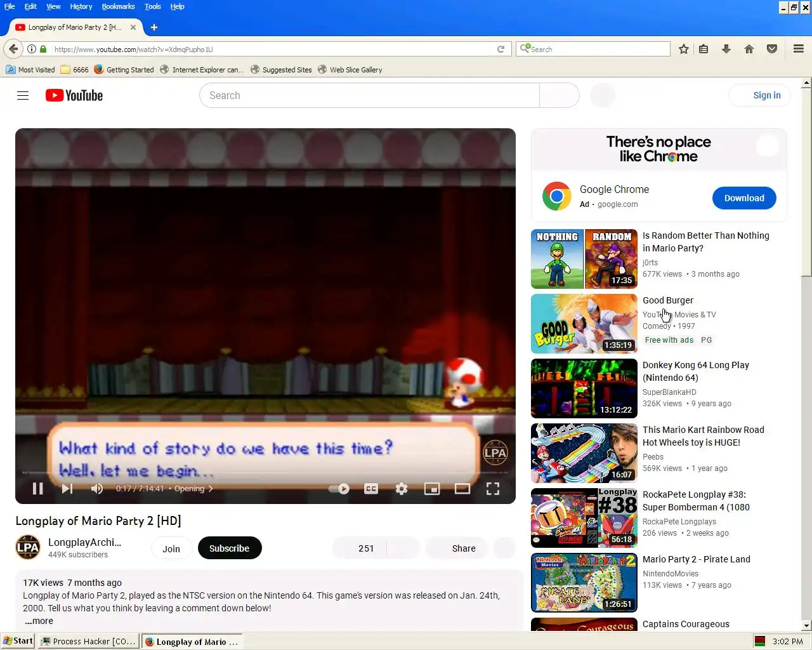812x650 pixels.
Task: Open the j0rts channel name
Action: (650, 262)
